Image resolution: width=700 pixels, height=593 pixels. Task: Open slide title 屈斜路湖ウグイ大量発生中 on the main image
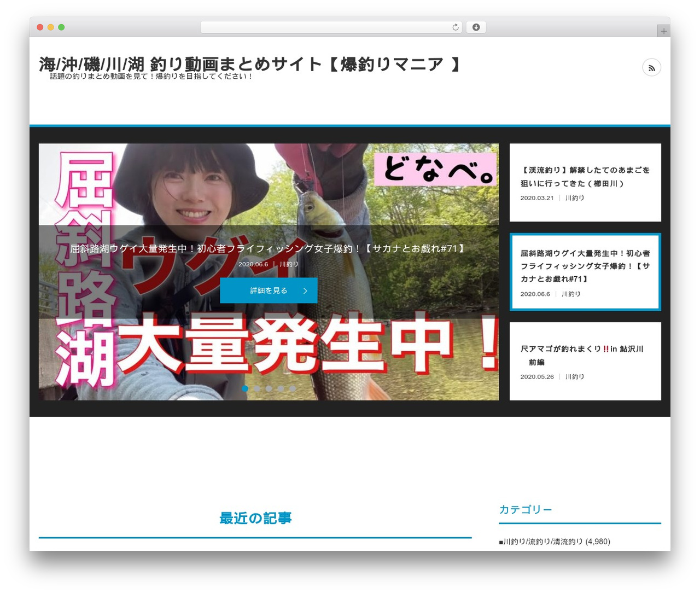pos(269,249)
